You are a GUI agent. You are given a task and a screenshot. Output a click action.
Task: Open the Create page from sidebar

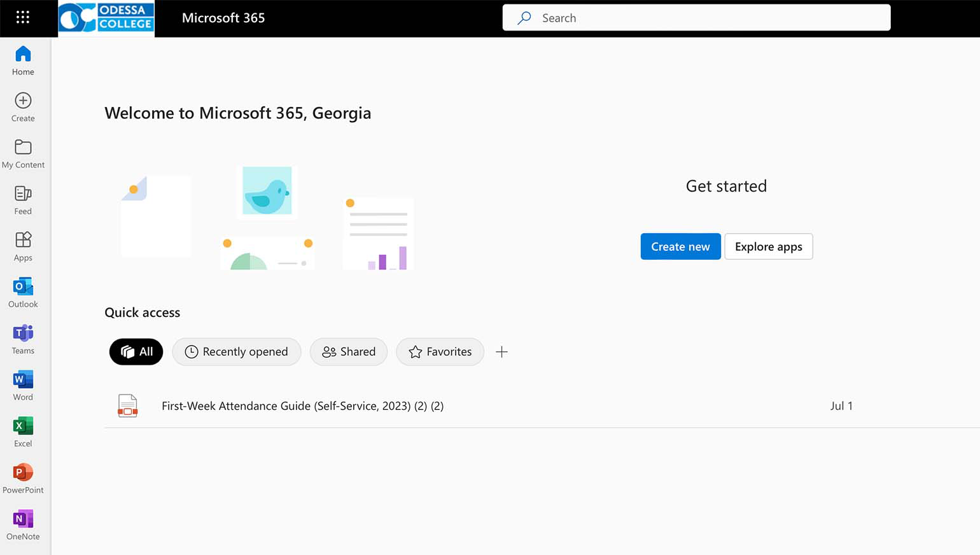[23, 107]
